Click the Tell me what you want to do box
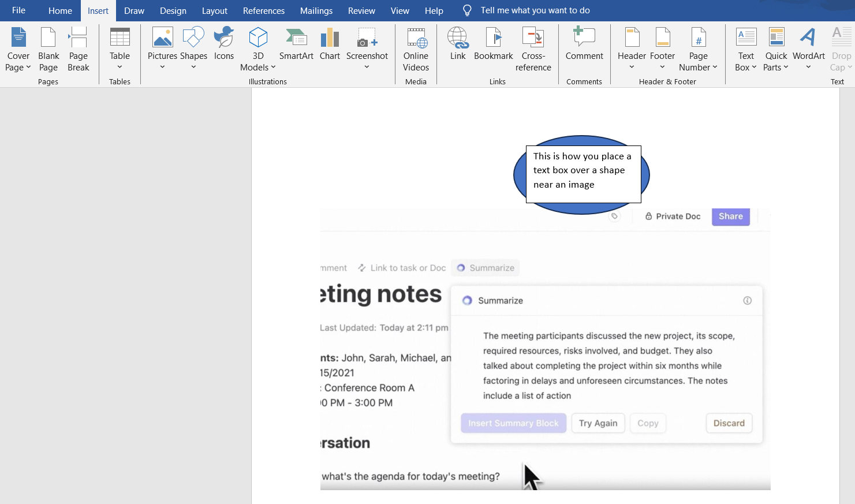 535,10
